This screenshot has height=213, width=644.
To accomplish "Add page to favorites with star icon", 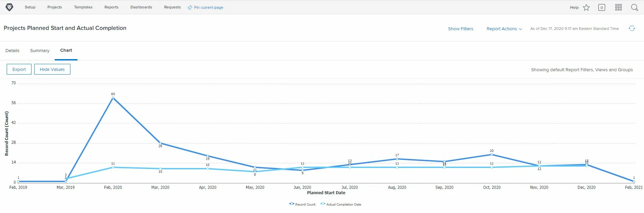I will [586, 7].
